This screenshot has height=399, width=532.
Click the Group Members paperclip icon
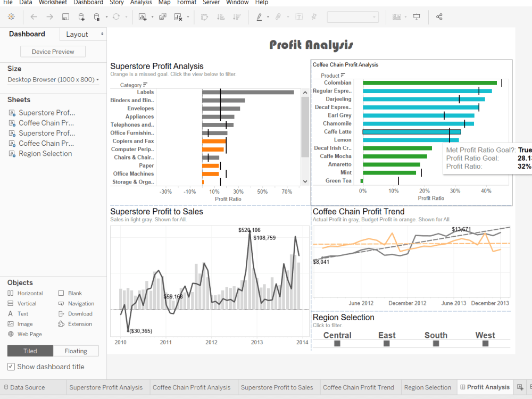tap(278, 16)
